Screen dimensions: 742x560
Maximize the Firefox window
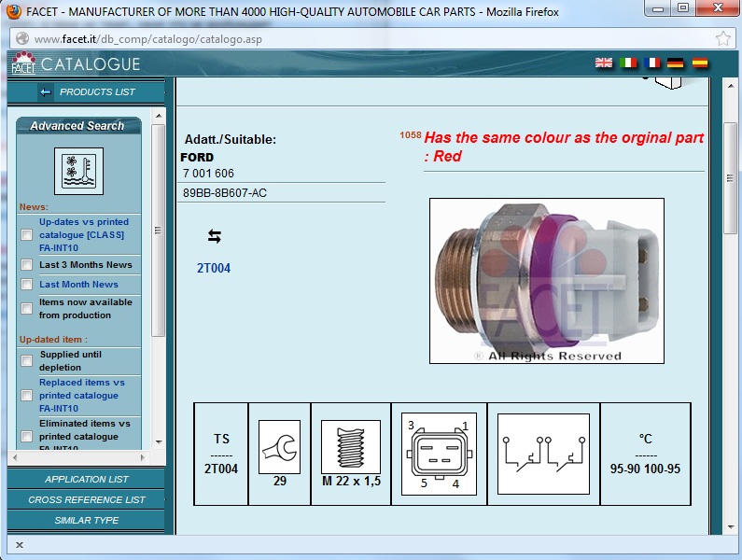[x=683, y=7]
